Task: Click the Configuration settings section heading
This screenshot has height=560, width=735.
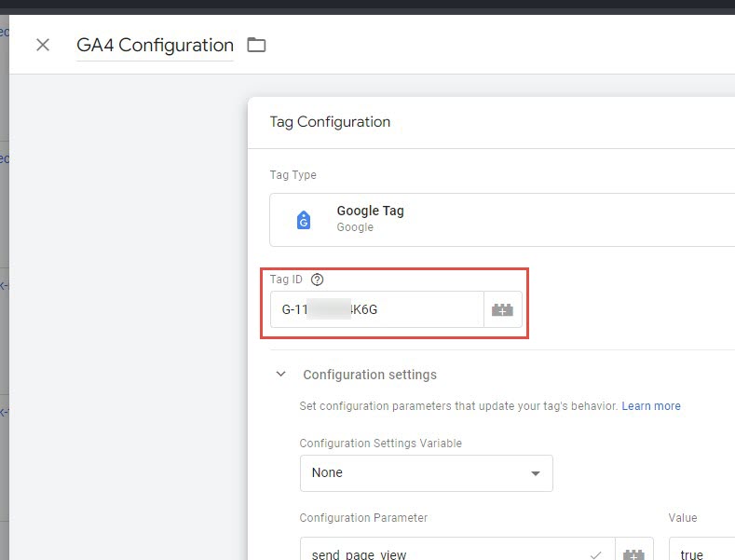Action: point(370,375)
